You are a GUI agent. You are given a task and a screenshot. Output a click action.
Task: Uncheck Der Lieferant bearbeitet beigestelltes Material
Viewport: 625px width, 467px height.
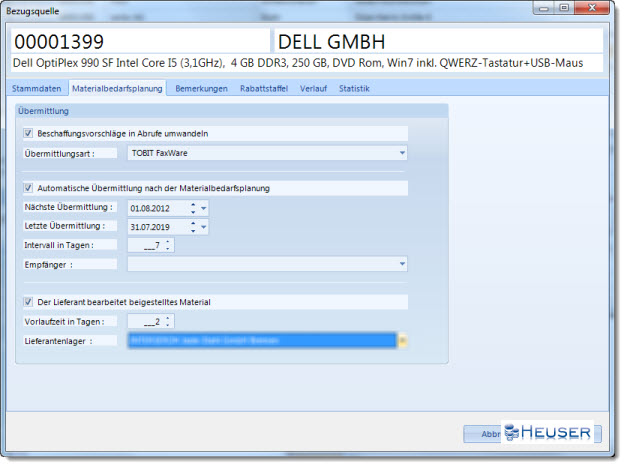tap(28, 302)
